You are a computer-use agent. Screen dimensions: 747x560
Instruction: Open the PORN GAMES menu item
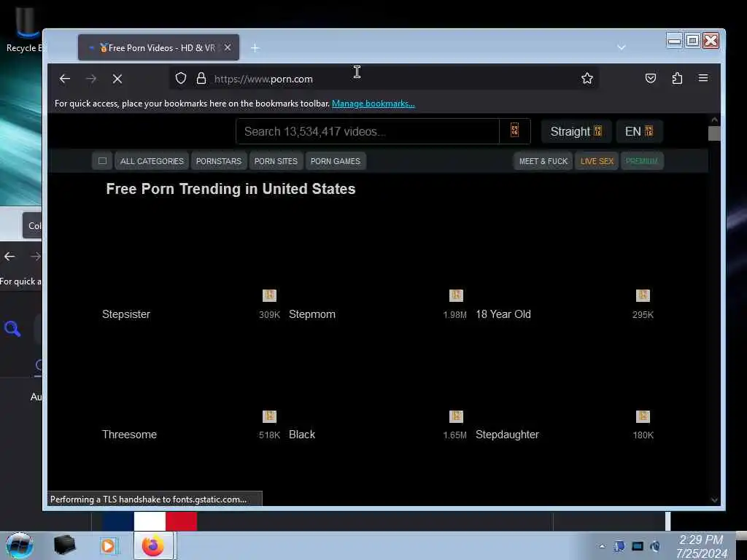pos(336,161)
